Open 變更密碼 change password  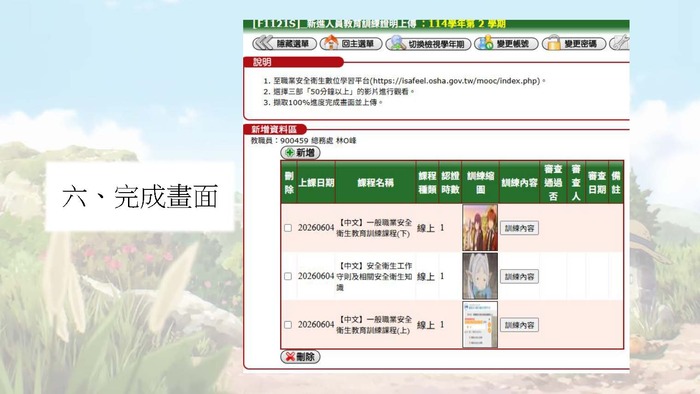tap(574, 44)
